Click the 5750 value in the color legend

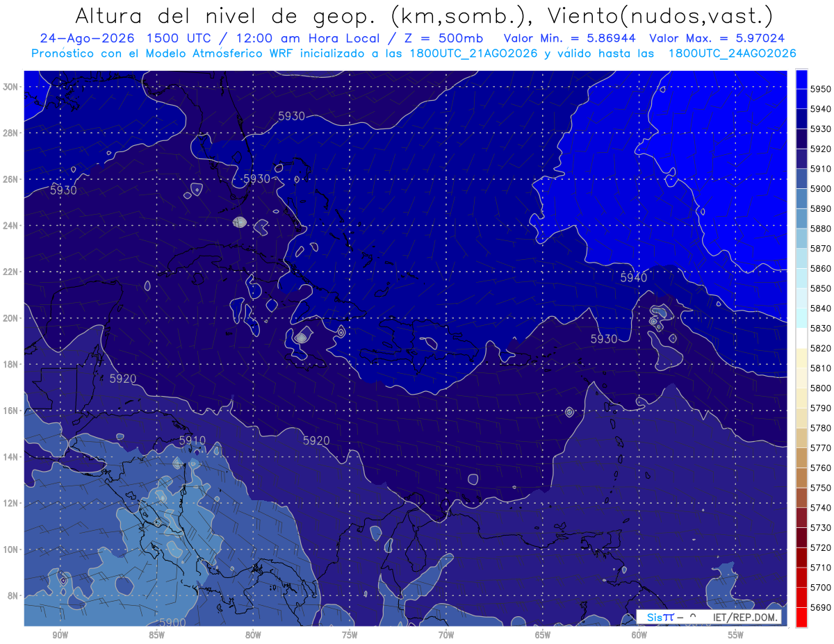point(821,488)
